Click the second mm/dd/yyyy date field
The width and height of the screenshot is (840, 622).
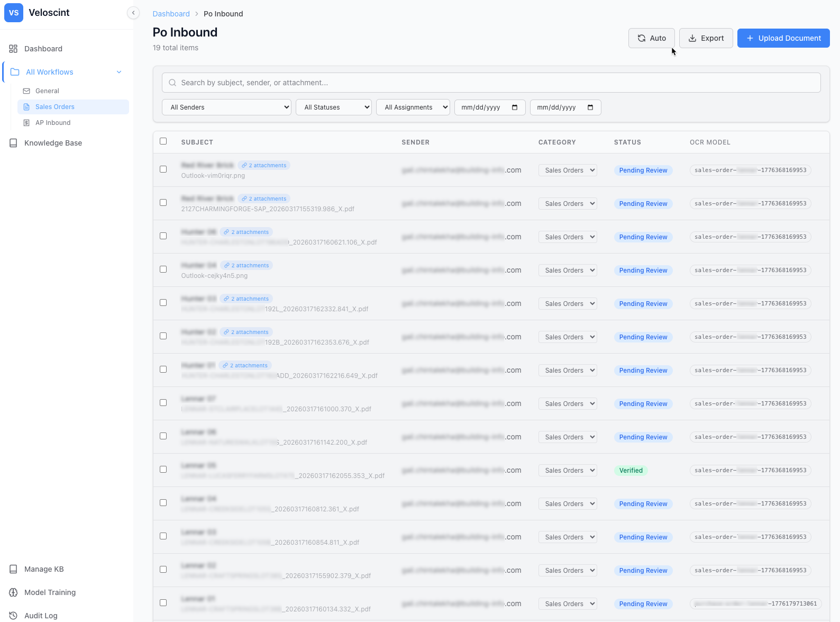click(x=565, y=107)
